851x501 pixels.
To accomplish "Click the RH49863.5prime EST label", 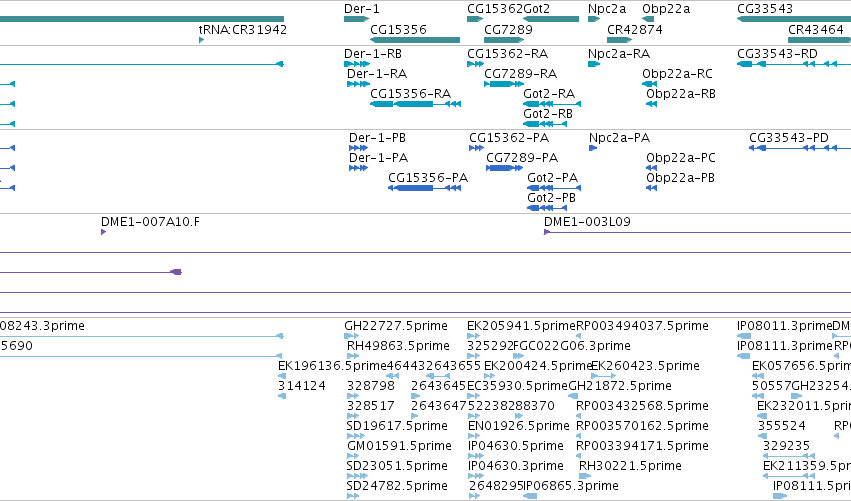I will point(398,346).
